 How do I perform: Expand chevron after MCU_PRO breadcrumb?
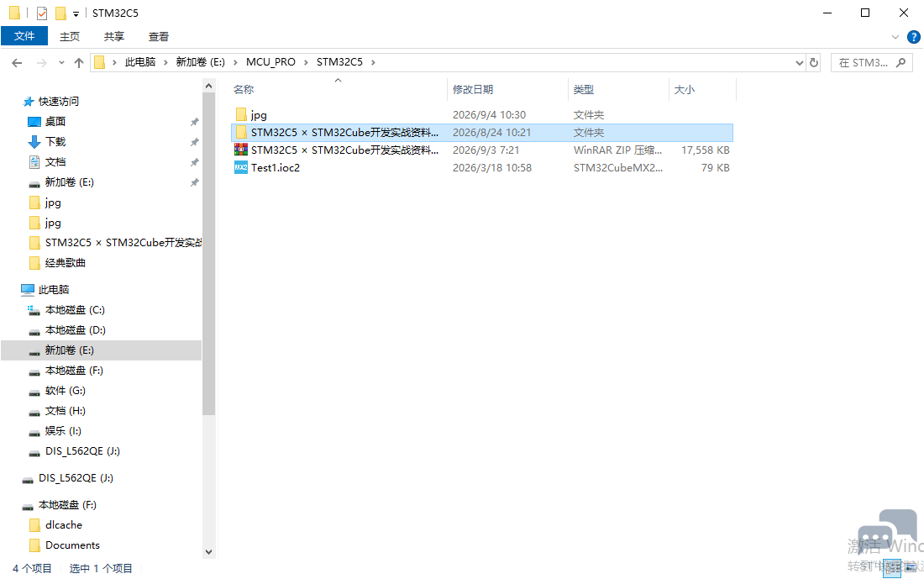(306, 62)
